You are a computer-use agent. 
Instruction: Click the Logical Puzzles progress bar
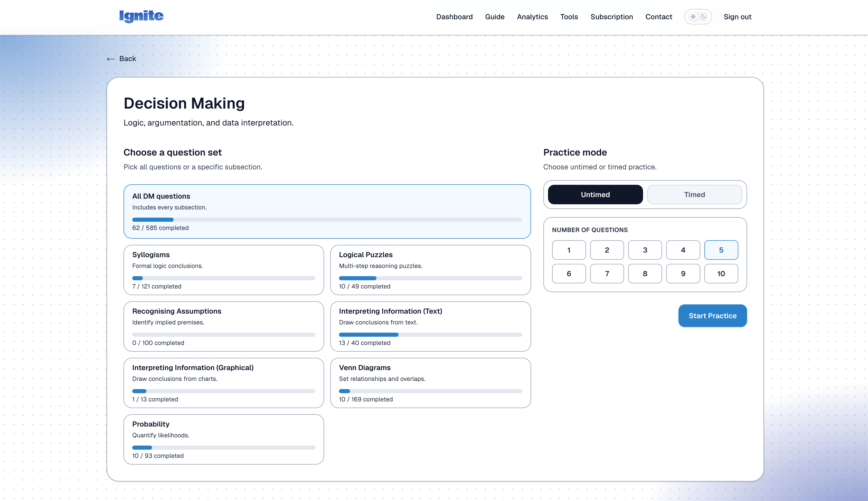click(430, 278)
